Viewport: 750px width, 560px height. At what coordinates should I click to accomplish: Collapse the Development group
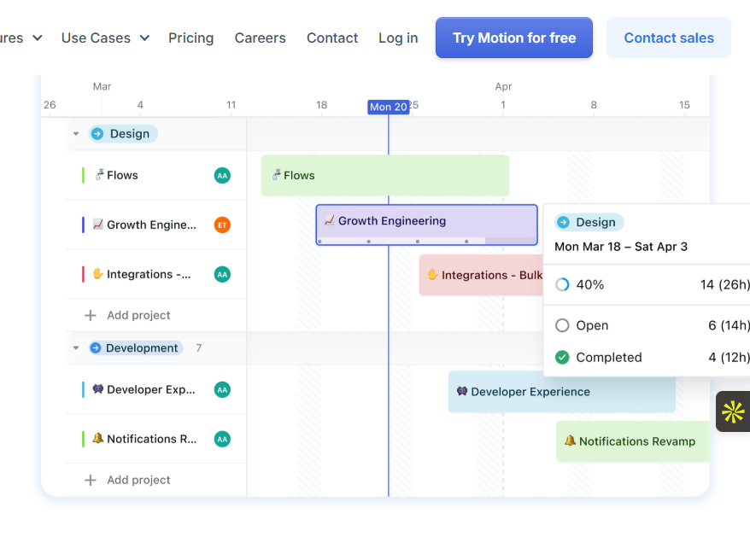(x=76, y=347)
